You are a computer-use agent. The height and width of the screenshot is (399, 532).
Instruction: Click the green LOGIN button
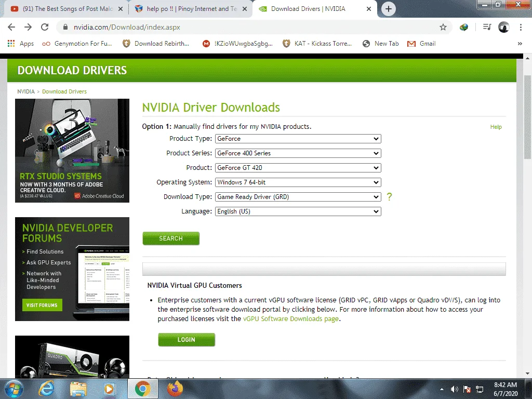point(187,340)
